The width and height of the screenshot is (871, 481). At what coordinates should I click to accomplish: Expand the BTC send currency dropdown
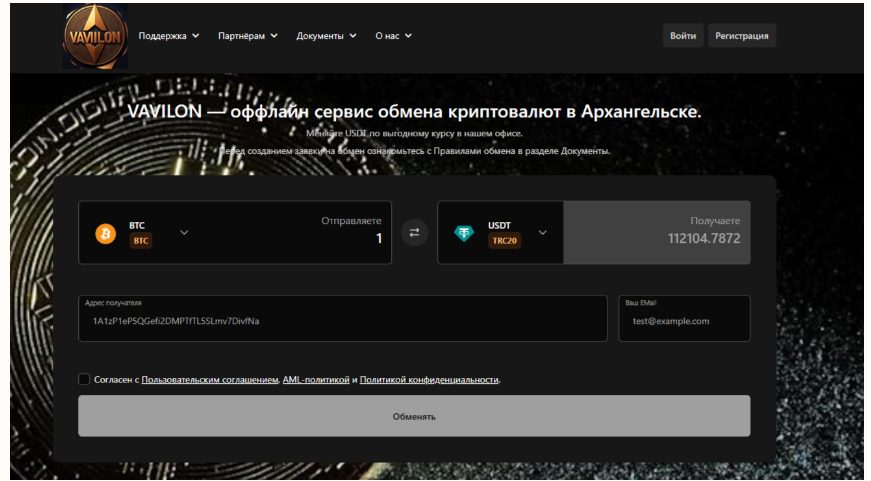184,232
